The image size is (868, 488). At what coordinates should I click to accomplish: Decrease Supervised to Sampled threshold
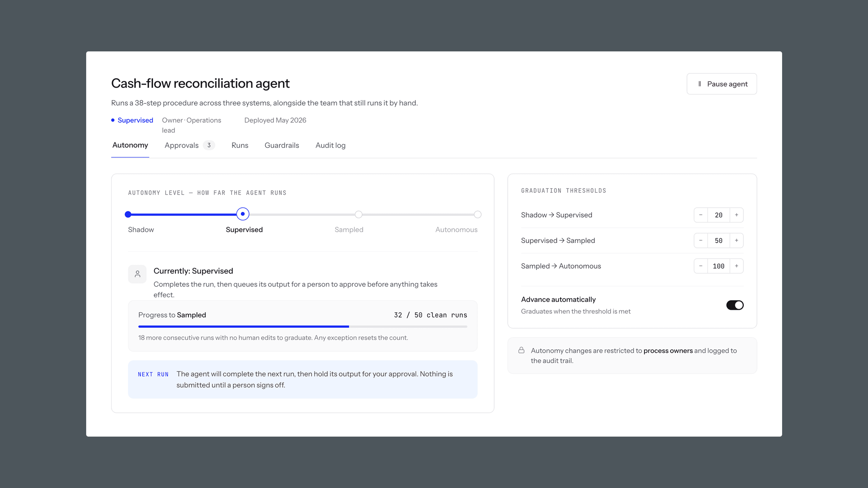700,240
